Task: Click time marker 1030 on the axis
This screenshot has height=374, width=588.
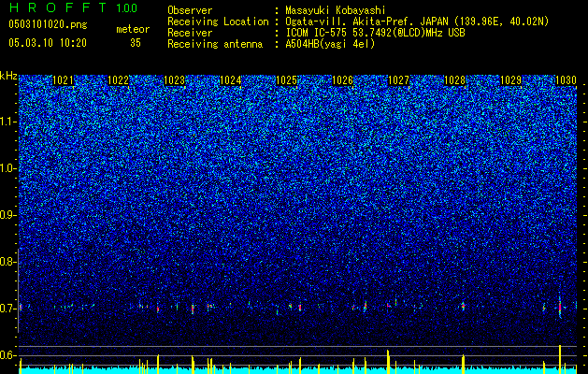Action: [566, 80]
